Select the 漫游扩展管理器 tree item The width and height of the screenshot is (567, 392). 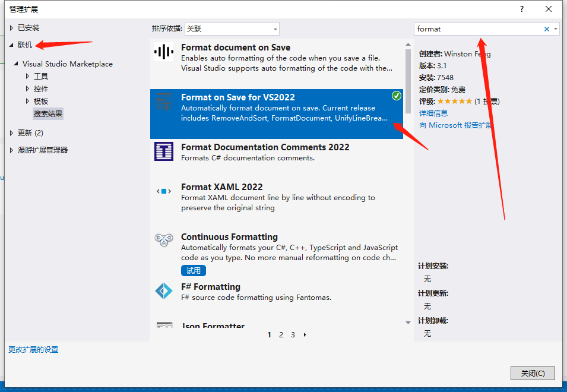(43, 150)
